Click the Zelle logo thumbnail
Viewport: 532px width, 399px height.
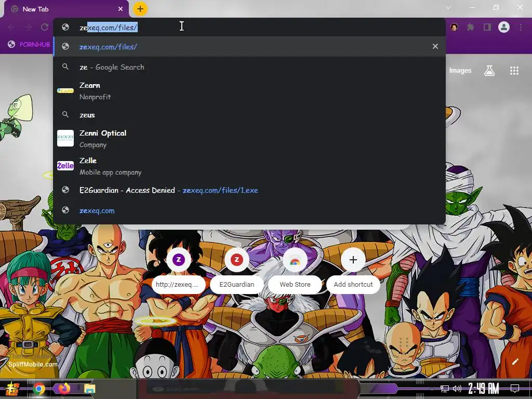65,166
